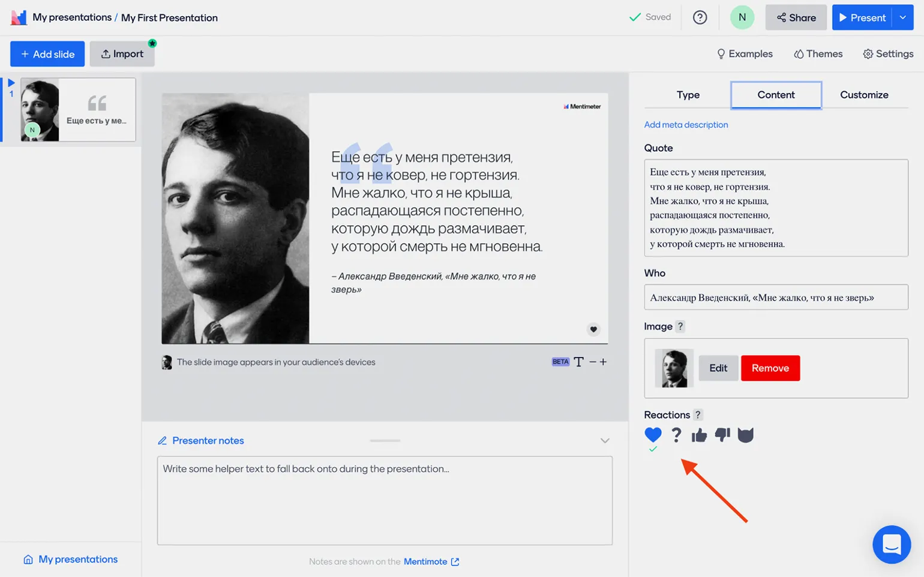Enable the thumbs down reaction

point(722,435)
